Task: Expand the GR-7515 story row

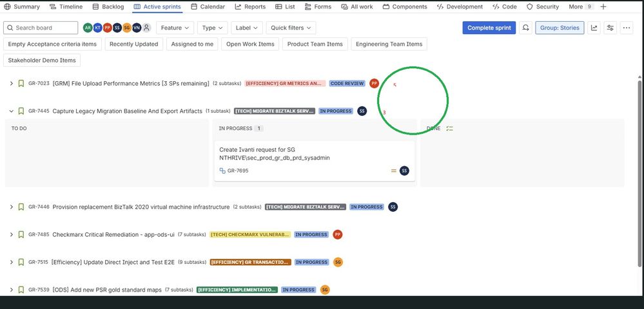Action: 12,262
